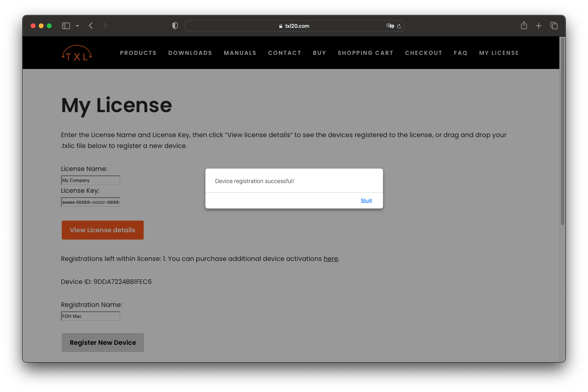Open the Products menu
Image resolution: width=588 pixels, height=392 pixels.
pos(138,53)
